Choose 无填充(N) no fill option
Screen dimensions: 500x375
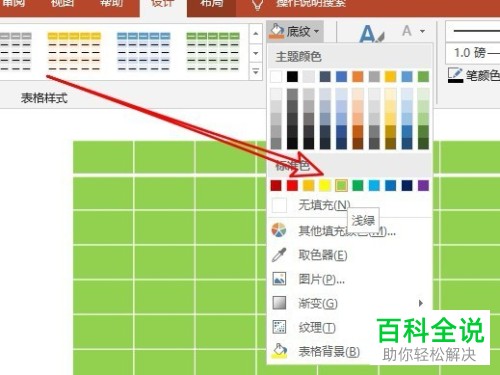tap(349, 205)
